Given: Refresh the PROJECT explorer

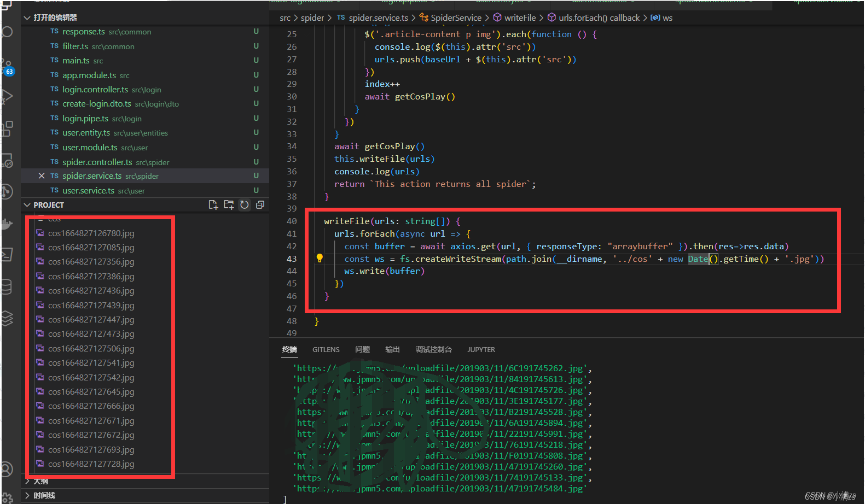Looking at the screenshot, I should (245, 204).
